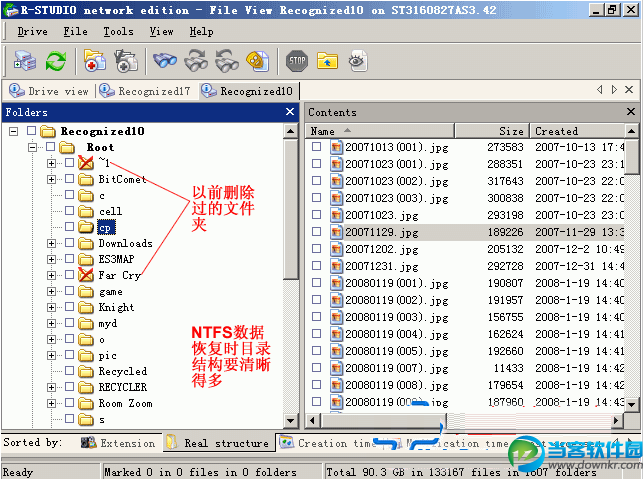Open the Tools menu
The height and width of the screenshot is (479, 644).
point(118,32)
